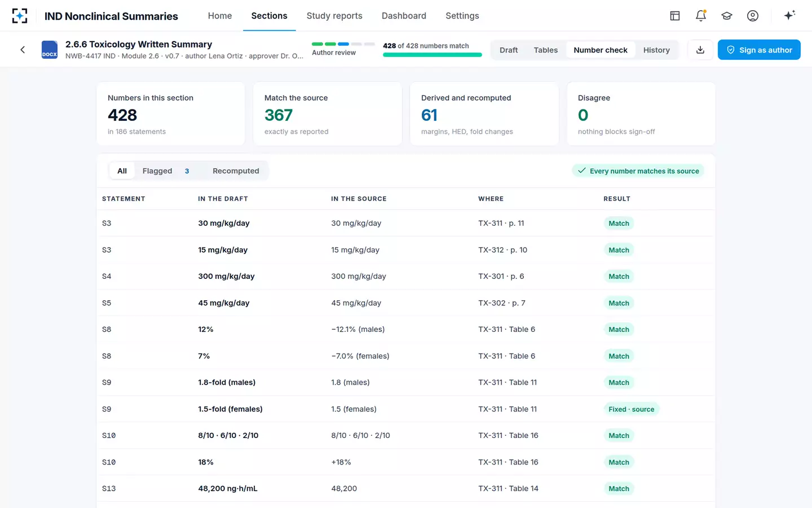Open the user account icon

tap(753, 16)
